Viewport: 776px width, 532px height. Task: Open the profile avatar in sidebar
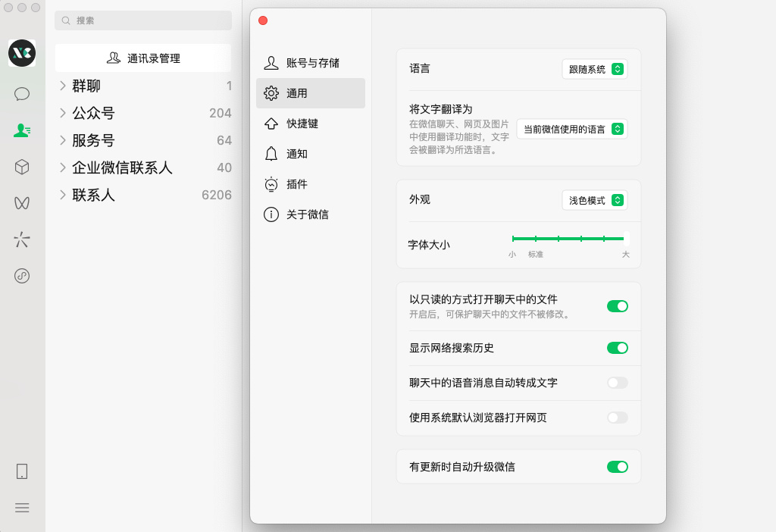coord(22,53)
